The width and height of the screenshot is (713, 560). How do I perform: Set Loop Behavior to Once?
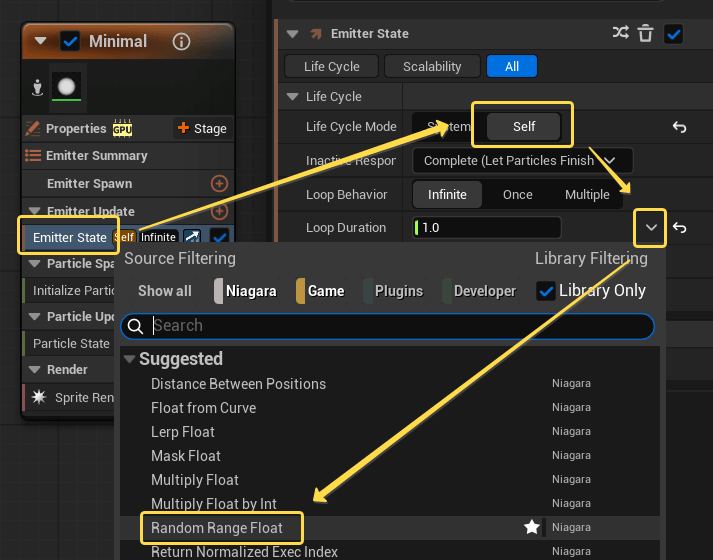coord(517,195)
